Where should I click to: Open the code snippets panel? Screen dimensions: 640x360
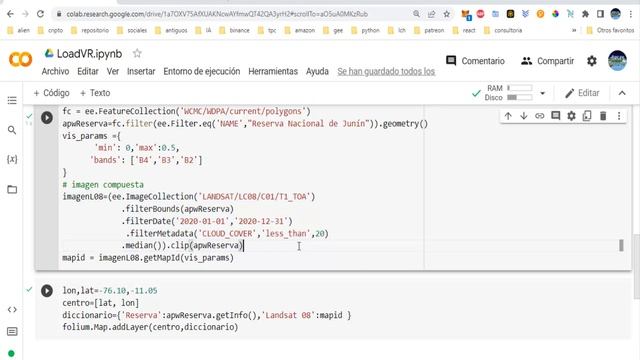point(12,310)
